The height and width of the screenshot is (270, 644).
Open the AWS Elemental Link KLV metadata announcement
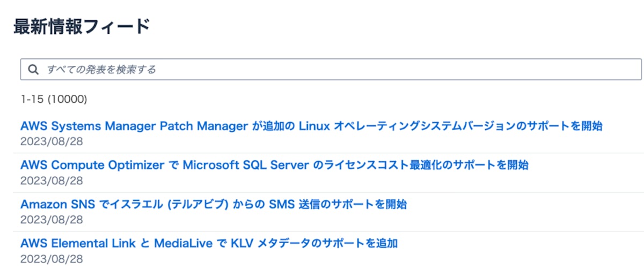pos(209,243)
